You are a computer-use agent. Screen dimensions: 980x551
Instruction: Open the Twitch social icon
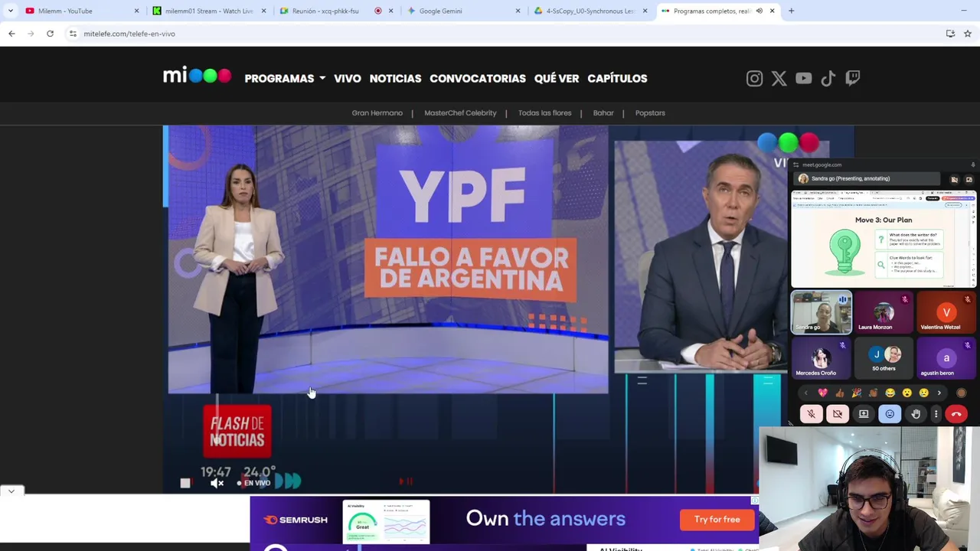852,78
